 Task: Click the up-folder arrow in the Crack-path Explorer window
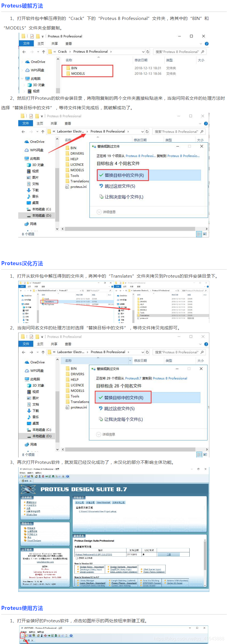pyautogui.click(x=43, y=52)
